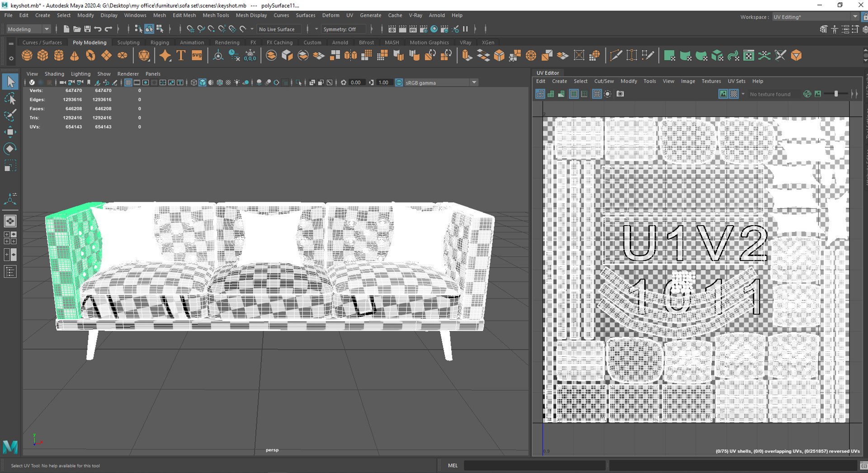This screenshot has height=473, width=868.
Task: Click the planar UV mapping shelf icon
Action: coord(670,56)
